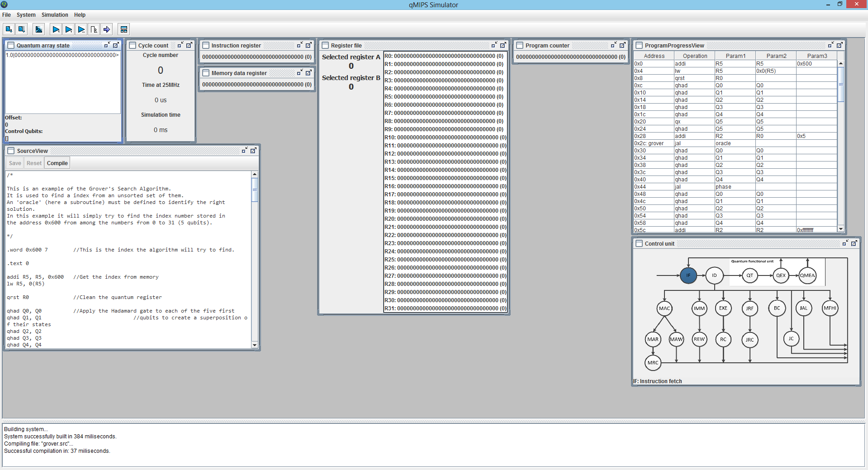Open the SourceView panel's title icon menu
The image size is (868, 470).
click(x=11, y=151)
